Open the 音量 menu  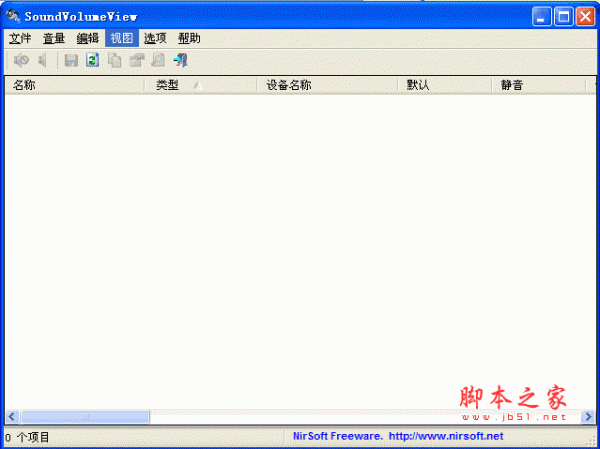(54, 38)
